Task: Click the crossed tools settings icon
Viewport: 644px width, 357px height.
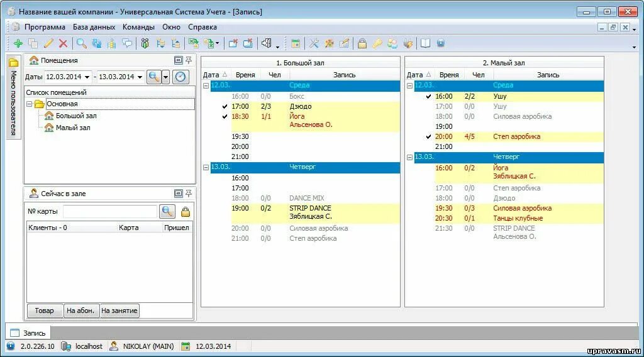Action: point(314,43)
